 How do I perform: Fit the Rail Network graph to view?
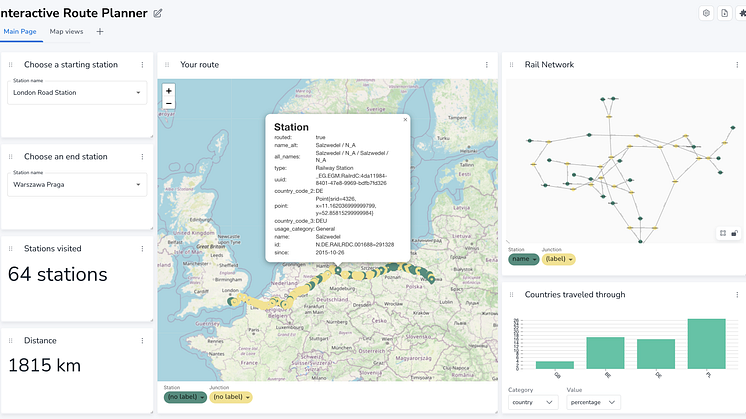(x=723, y=233)
